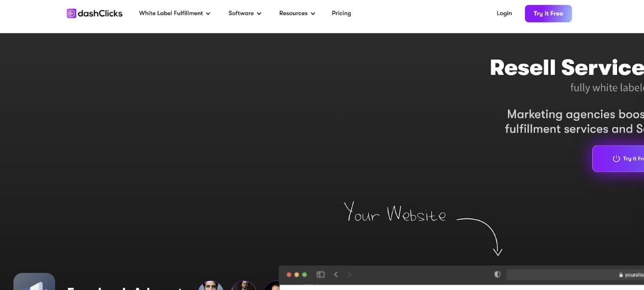Click the first person avatar thumbnail
Image resolution: width=644 pixels, height=290 pixels.
211,285
